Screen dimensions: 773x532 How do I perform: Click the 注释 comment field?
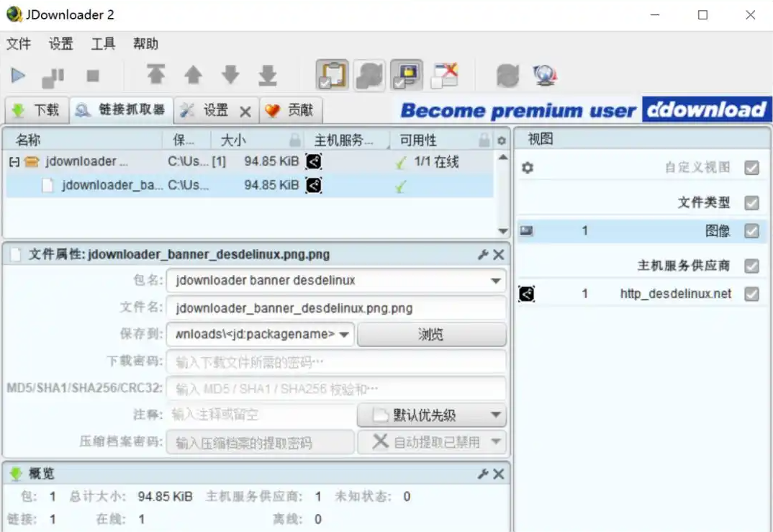[x=261, y=415]
